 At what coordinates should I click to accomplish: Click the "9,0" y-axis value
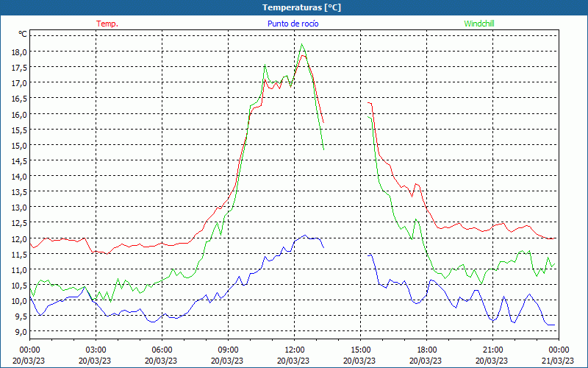tap(21, 332)
